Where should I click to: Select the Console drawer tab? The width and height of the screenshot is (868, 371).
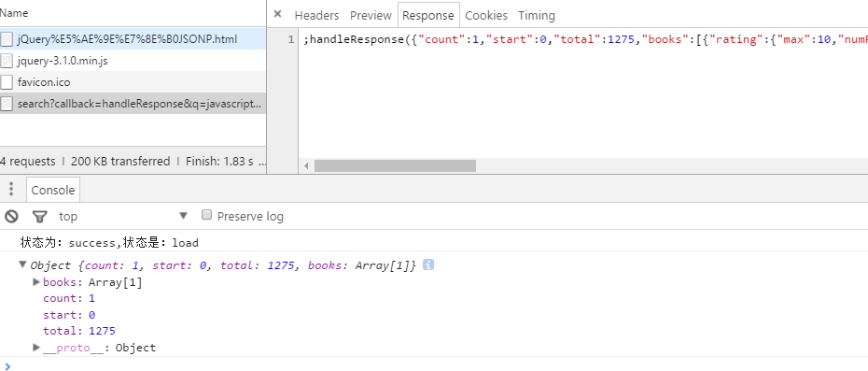(x=53, y=190)
